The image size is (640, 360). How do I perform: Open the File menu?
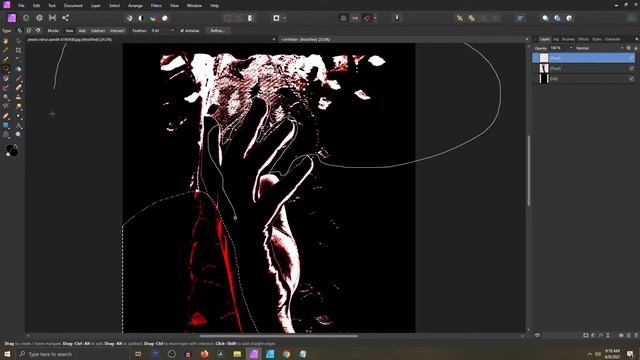[x=21, y=6]
